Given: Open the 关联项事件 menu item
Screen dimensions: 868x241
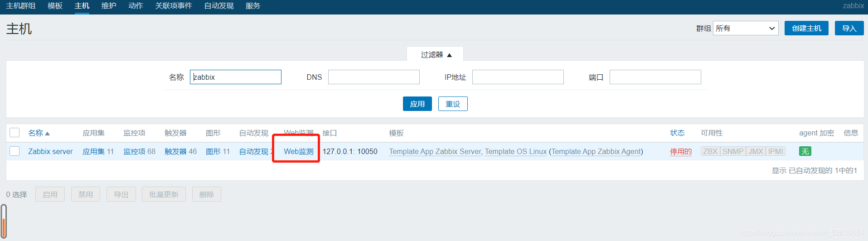Looking at the screenshot, I should coord(174,6).
